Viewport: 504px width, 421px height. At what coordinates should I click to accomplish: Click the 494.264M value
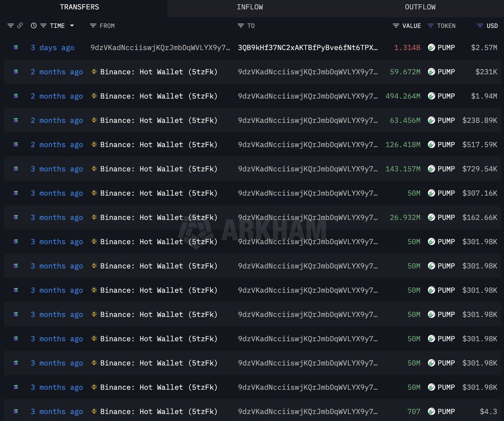click(403, 96)
